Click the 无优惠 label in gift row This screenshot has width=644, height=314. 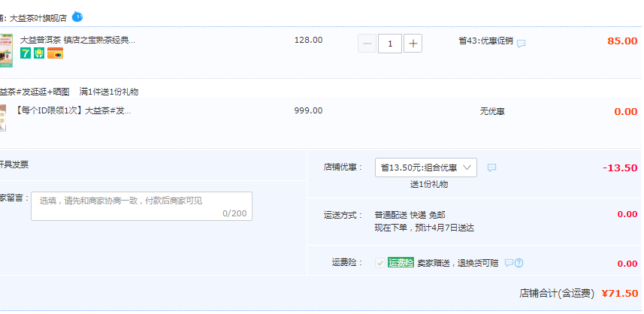(492, 111)
